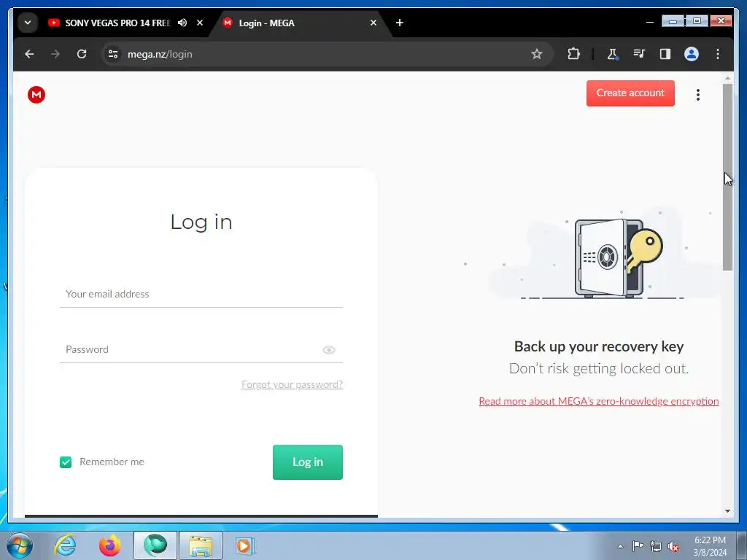
Task: Close the SONY VEGAS PRO tab
Action: 200,23
